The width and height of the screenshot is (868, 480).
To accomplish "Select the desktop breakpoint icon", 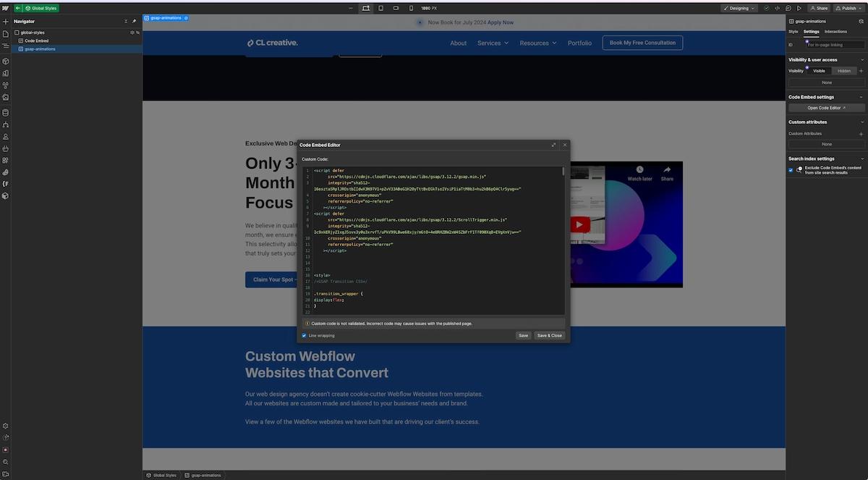I will 366,8.
